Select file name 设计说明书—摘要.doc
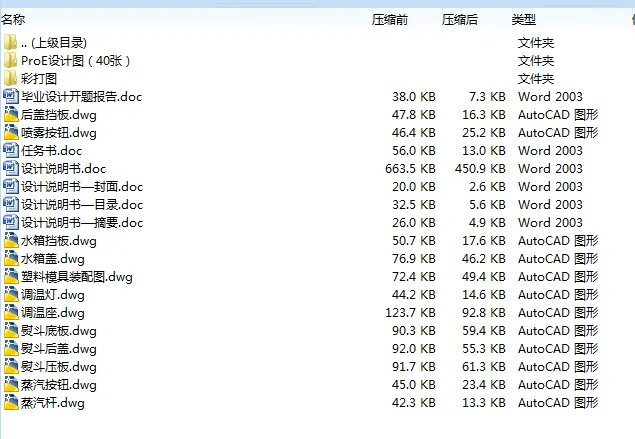This screenshot has height=439, width=635. point(82,223)
